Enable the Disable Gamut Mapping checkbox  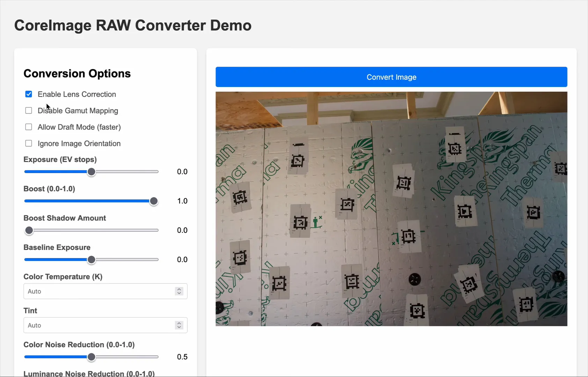(28, 110)
